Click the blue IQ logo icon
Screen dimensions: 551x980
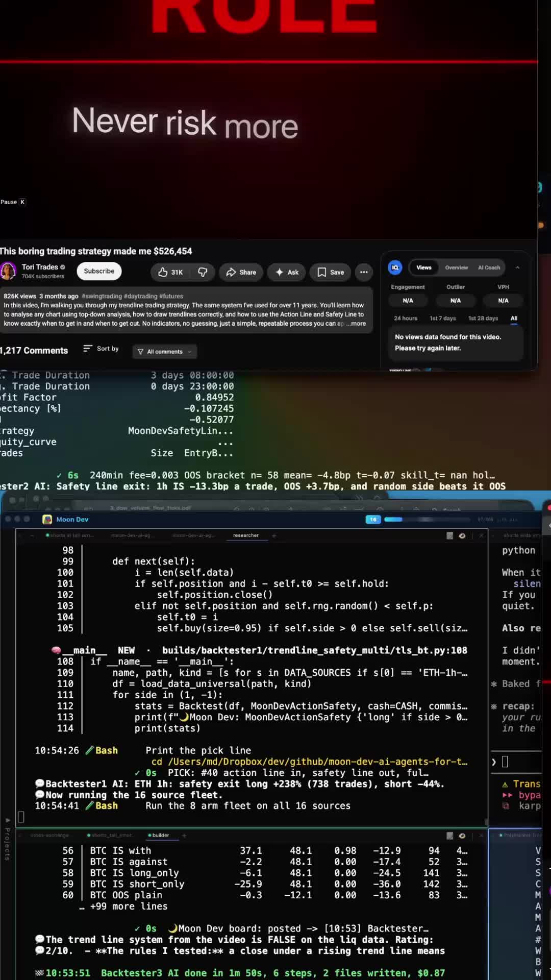click(395, 267)
